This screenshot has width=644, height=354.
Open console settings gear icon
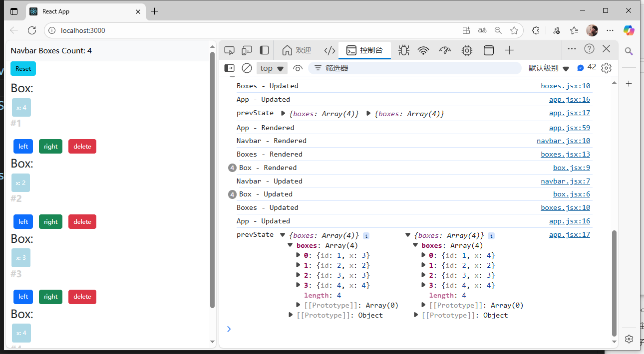[x=606, y=68]
